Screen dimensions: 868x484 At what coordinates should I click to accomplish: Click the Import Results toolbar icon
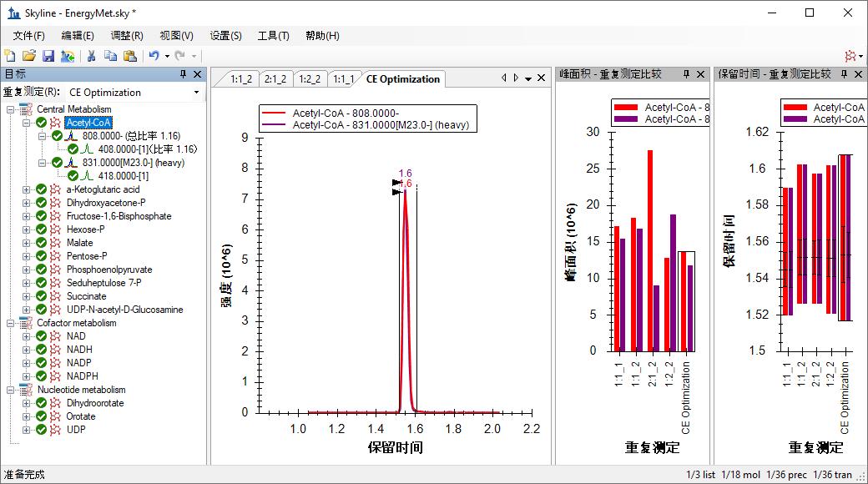pyautogui.click(x=68, y=56)
